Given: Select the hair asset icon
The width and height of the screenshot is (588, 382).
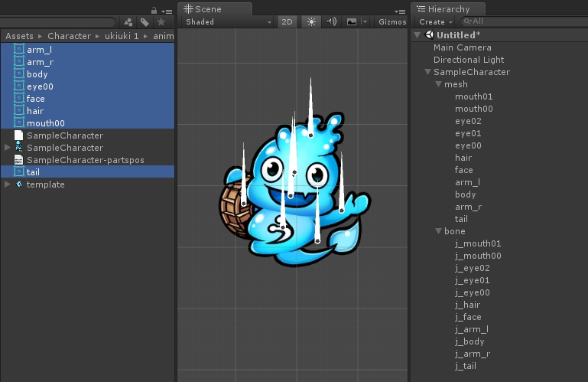Looking at the screenshot, I should (x=19, y=110).
